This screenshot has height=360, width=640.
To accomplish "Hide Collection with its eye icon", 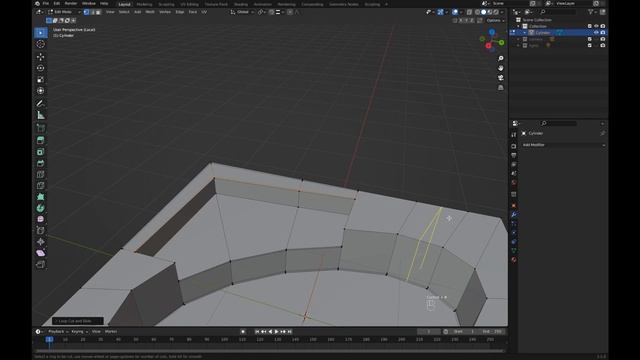I will 596,26.
